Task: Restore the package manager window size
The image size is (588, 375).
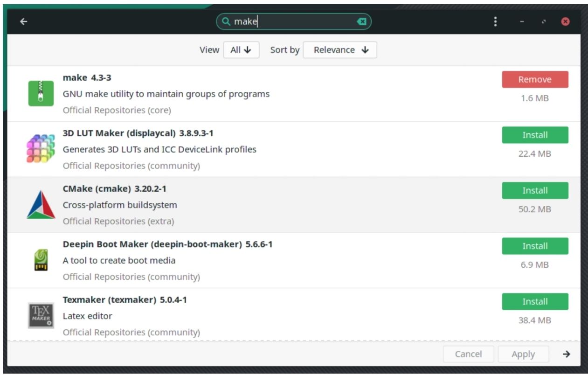Action: pos(544,21)
